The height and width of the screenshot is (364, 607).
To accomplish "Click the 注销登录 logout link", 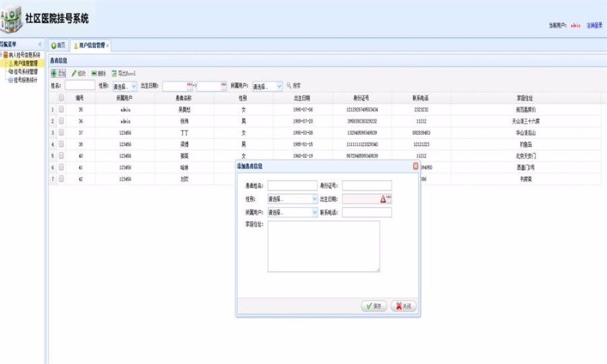I will click(594, 25).
